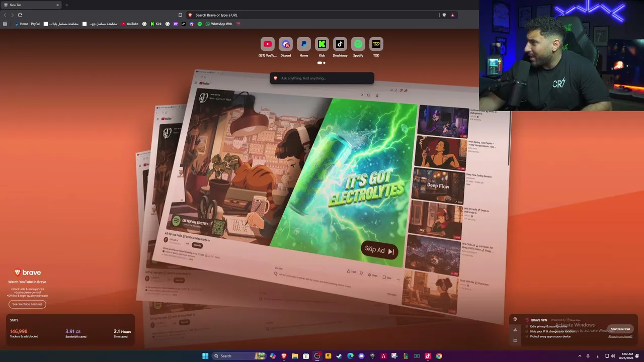Click the '2.1 Hours' time saved stat

[122, 333]
